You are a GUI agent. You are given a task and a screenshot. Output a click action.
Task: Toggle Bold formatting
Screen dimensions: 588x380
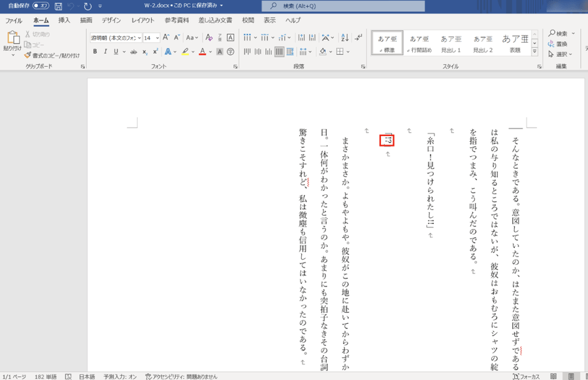95,51
